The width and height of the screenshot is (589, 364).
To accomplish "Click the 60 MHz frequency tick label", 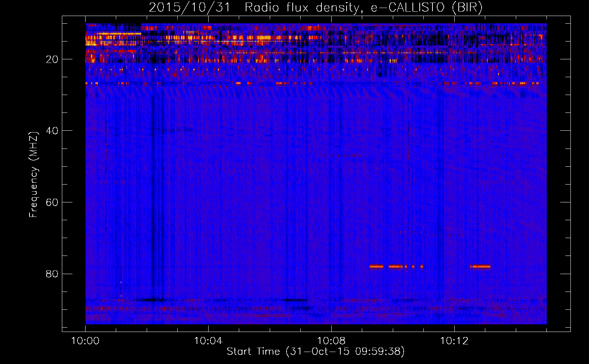I will tap(52, 202).
